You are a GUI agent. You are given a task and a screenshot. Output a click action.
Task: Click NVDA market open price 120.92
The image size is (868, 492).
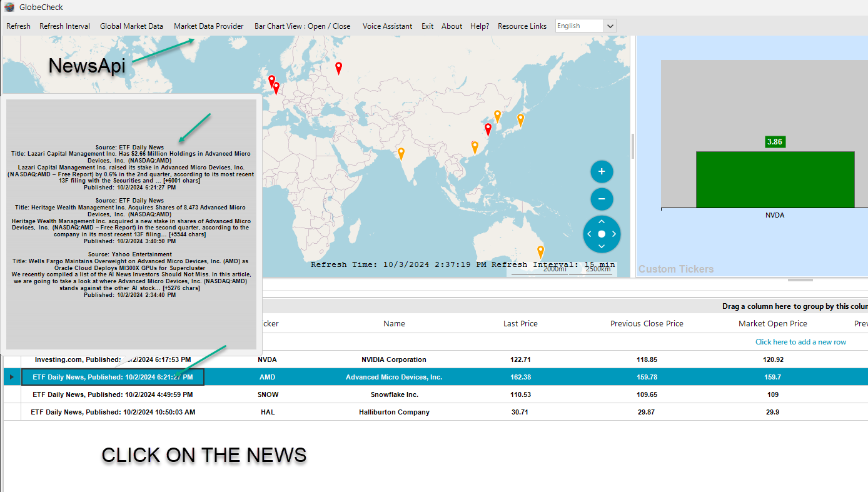click(773, 359)
